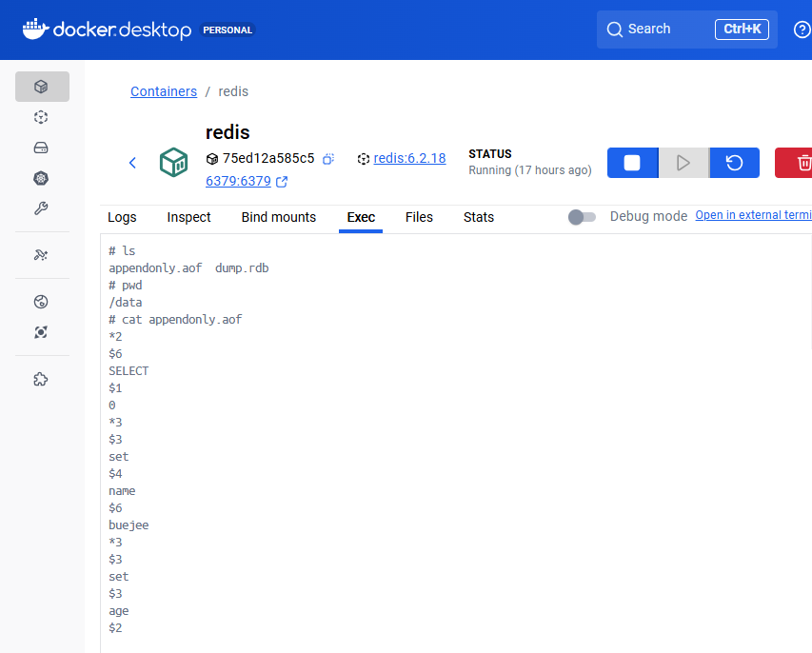The height and width of the screenshot is (653, 812).
Task: Click the redis container title heading
Action: [228, 132]
